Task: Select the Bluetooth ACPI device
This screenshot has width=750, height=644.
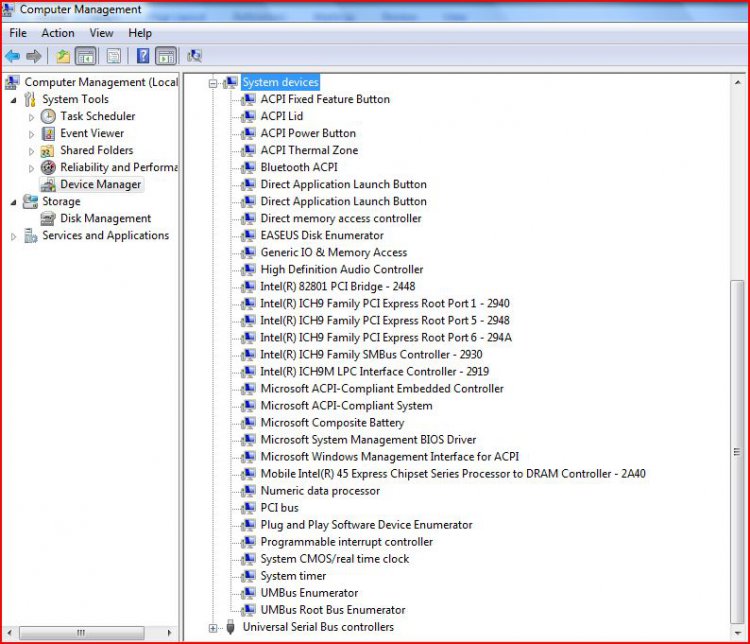Action: pos(299,167)
